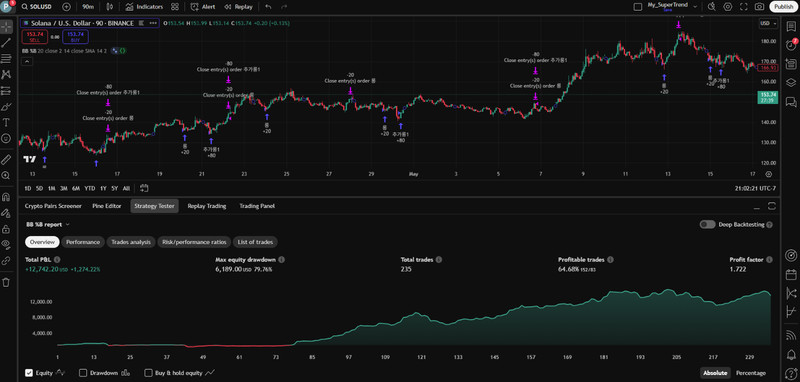Open the candlestick chart style selector
The height and width of the screenshot is (382, 800).
pos(110,7)
